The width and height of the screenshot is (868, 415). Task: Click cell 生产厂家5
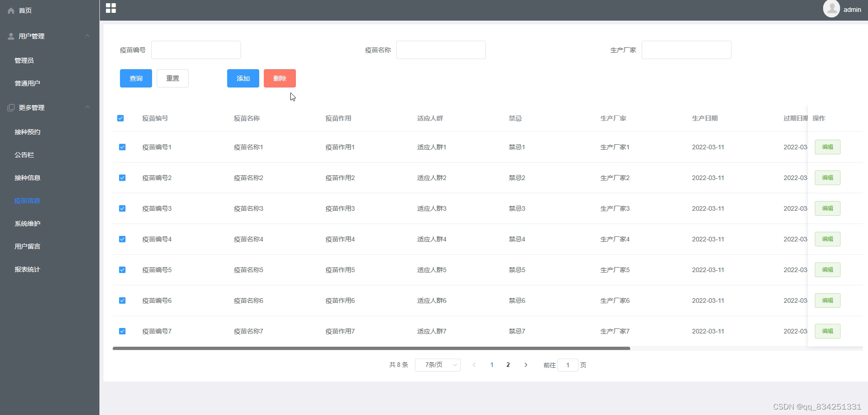tap(615, 270)
